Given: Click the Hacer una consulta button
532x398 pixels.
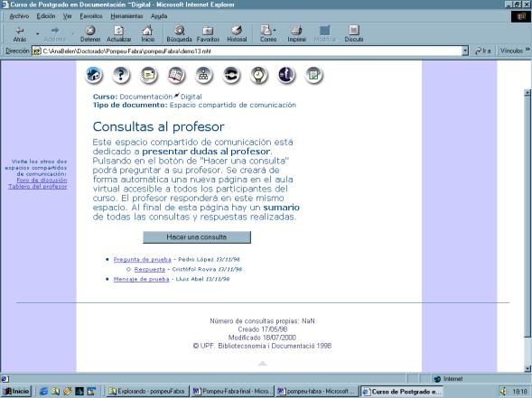Looking at the screenshot, I should (x=197, y=237).
